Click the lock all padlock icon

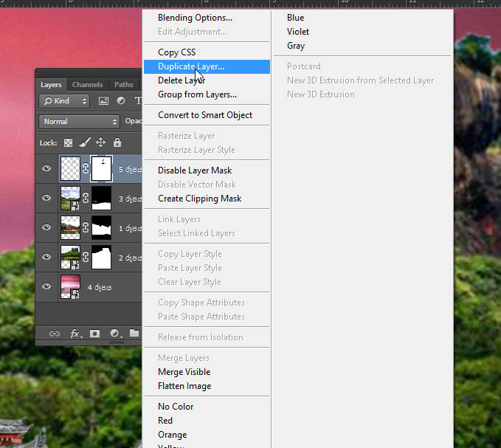coord(117,142)
